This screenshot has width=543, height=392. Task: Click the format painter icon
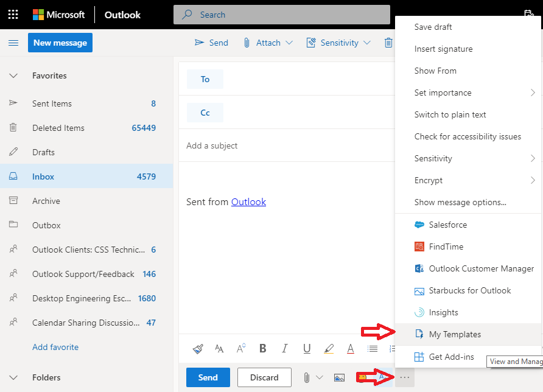coord(198,348)
